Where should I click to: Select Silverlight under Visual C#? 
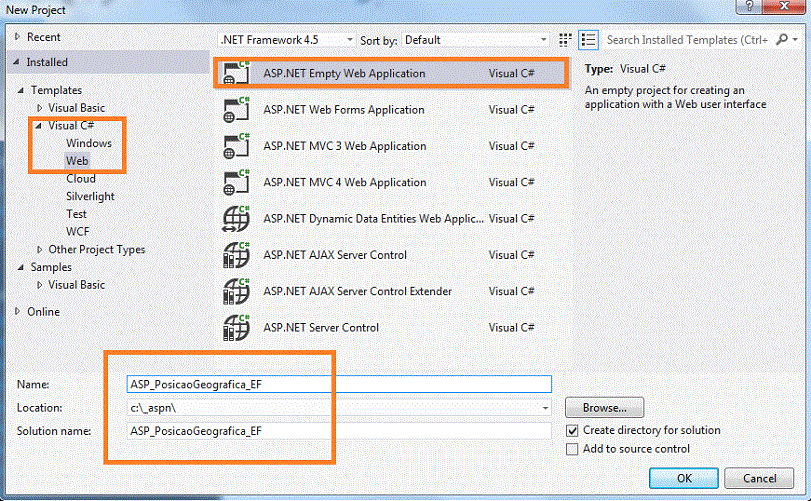[90, 196]
